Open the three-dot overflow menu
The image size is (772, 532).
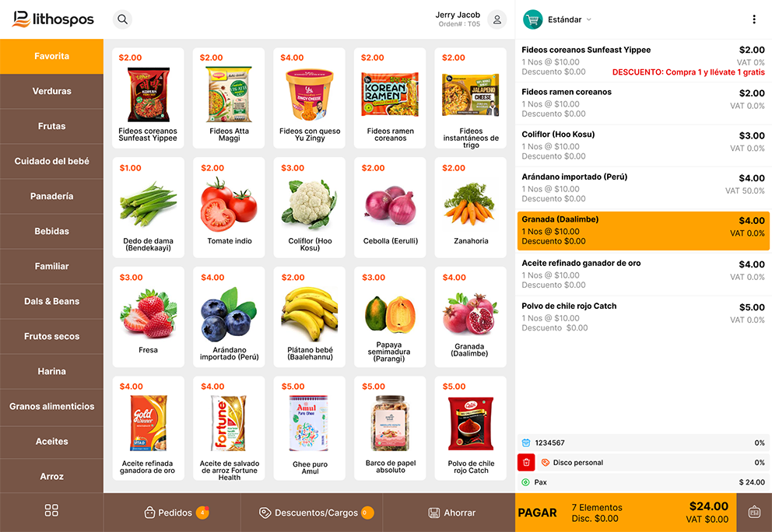tap(754, 19)
